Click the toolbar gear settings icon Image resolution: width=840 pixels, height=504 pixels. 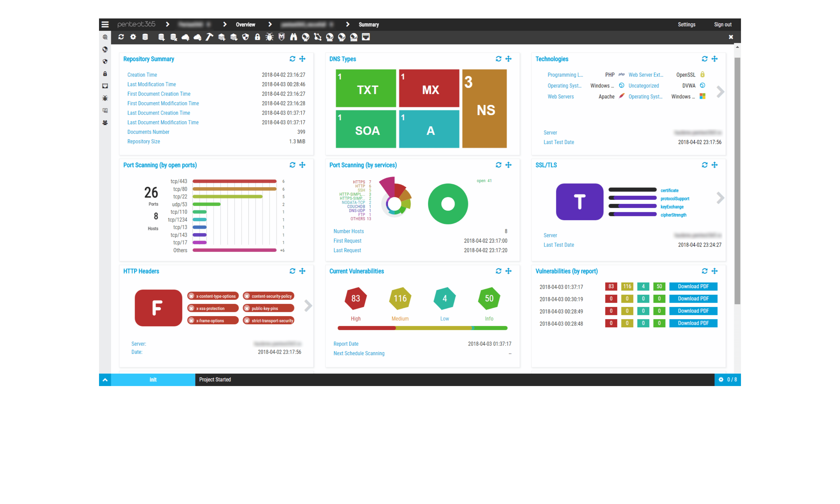tap(133, 37)
